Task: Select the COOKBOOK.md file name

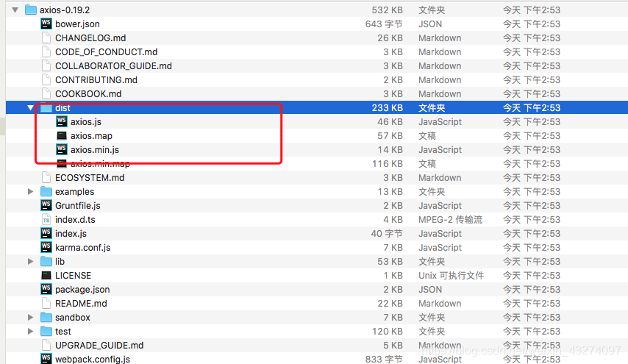Action: (x=88, y=94)
